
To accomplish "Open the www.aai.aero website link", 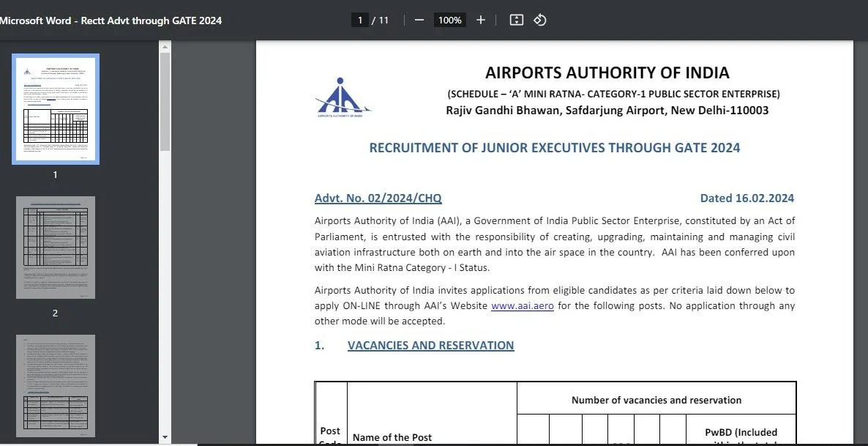I will [x=522, y=306].
